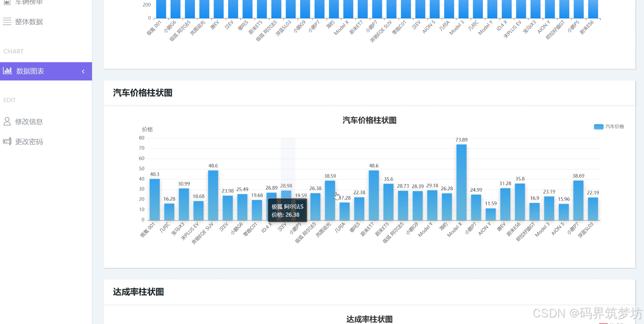644x324 pixels.
Task: Click the 极狐 阿尔法S tooltip box
Action: click(288, 211)
